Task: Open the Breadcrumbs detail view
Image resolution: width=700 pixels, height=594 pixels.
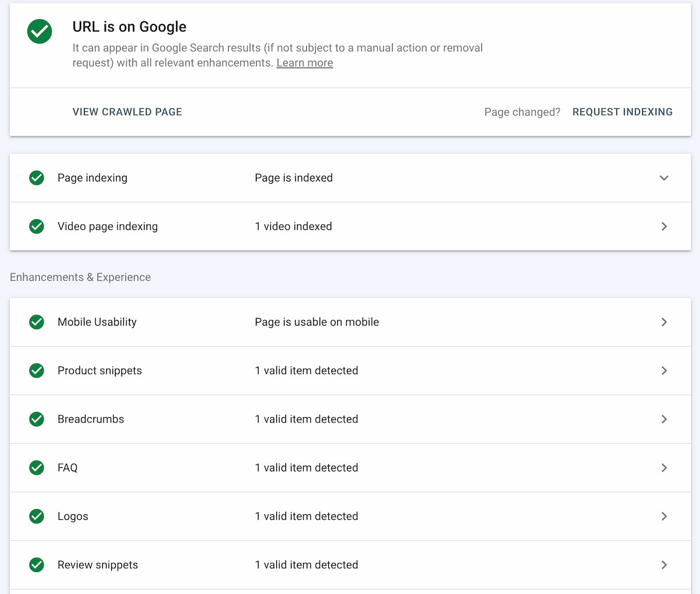Action: [x=664, y=419]
